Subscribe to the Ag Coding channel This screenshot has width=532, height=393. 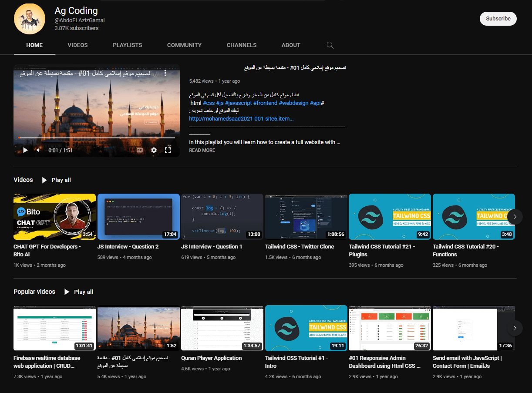[x=498, y=19]
